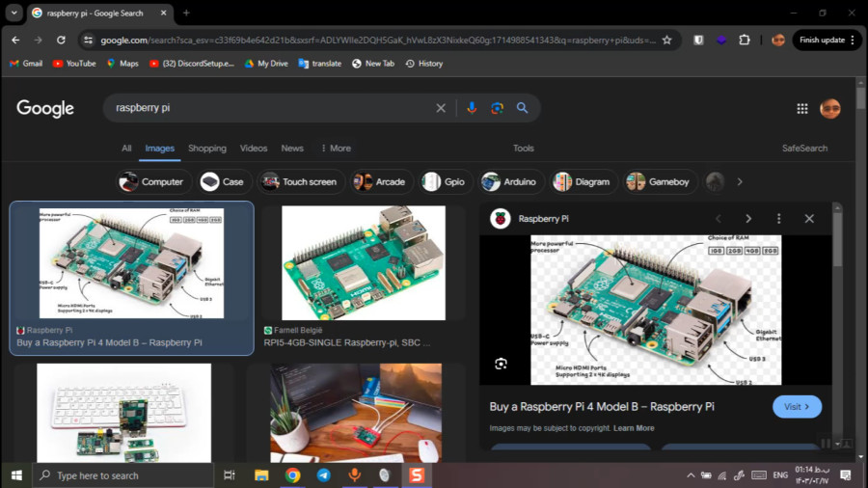This screenshot has height=488, width=868.
Task: Open preview panel three-dot options
Action: pyautogui.click(x=779, y=219)
